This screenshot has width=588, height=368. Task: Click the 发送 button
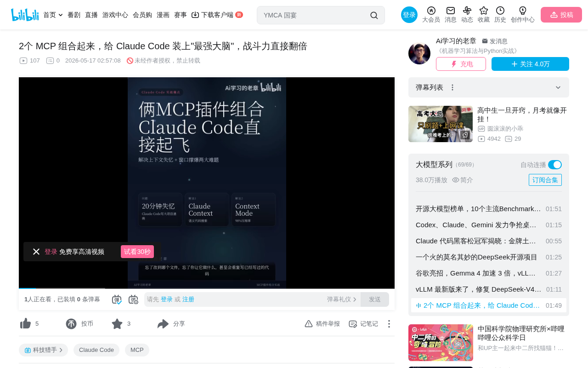(375, 299)
